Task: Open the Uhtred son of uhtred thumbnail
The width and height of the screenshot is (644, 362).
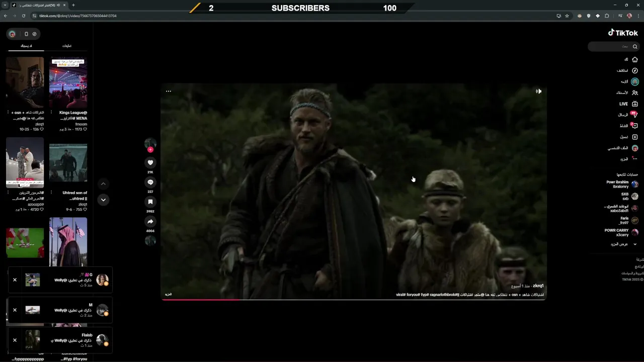Action: pyautogui.click(x=68, y=162)
